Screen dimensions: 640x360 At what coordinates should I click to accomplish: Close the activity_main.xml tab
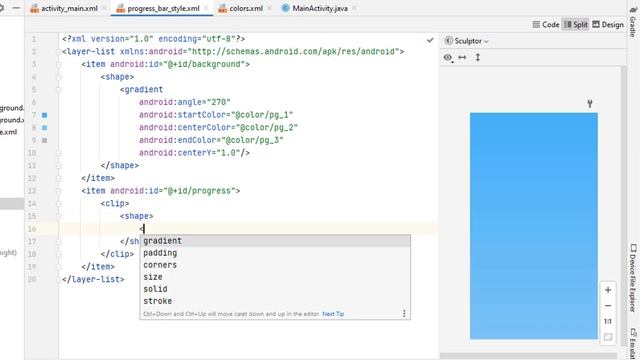pyautogui.click(x=105, y=8)
